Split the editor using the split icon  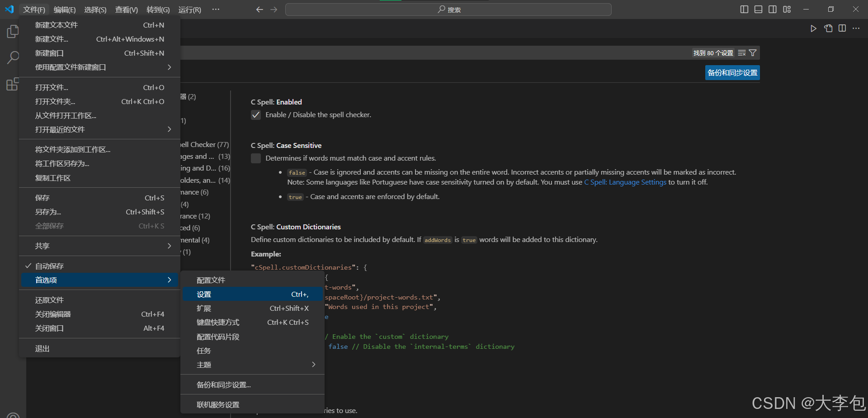tap(842, 28)
